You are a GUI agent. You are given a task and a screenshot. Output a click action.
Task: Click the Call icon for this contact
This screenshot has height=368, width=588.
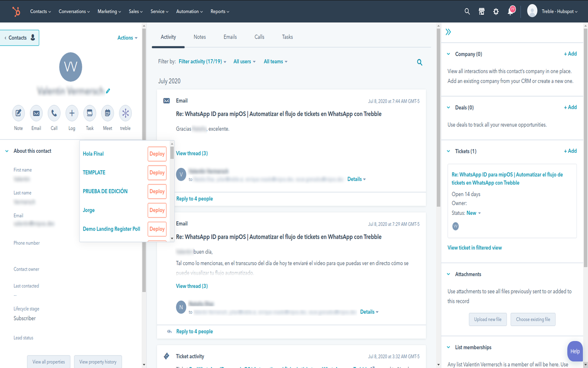[54, 113]
